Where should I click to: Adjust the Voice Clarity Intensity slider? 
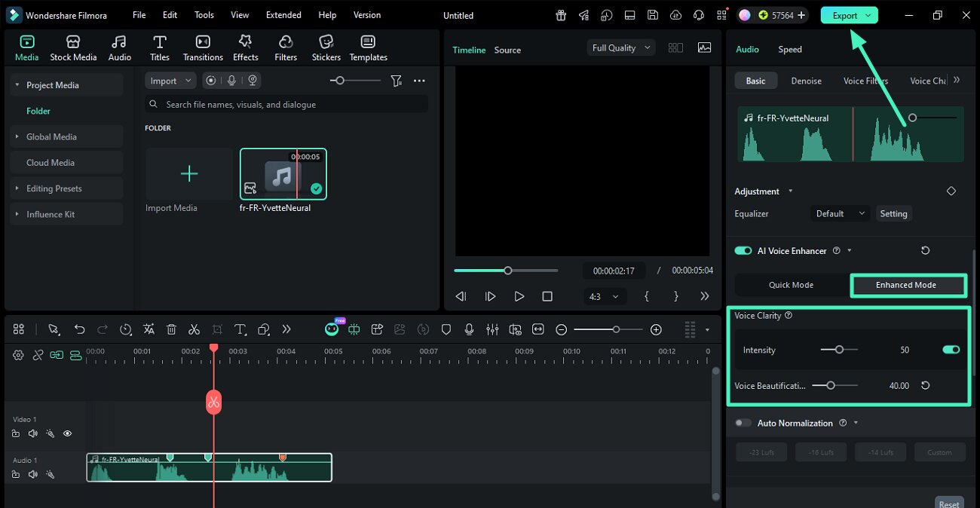pos(838,350)
